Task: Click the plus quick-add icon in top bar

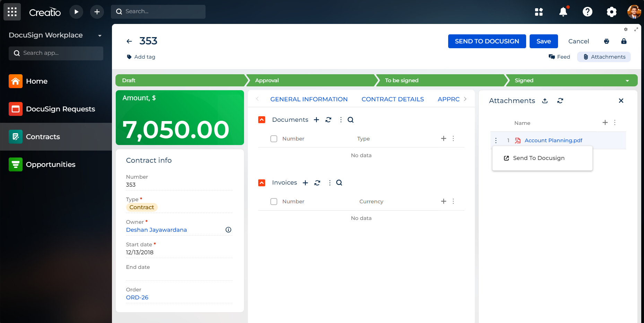Action: click(97, 12)
